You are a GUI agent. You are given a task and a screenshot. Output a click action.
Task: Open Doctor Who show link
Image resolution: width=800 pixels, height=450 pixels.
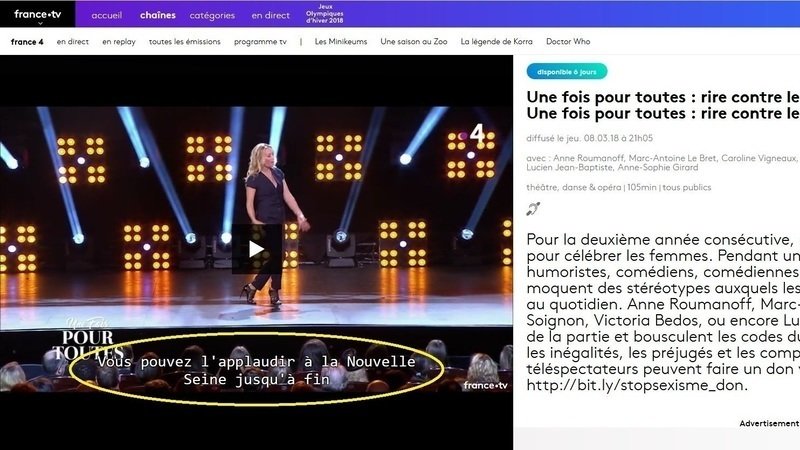pyautogui.click(x=568, y=42)
